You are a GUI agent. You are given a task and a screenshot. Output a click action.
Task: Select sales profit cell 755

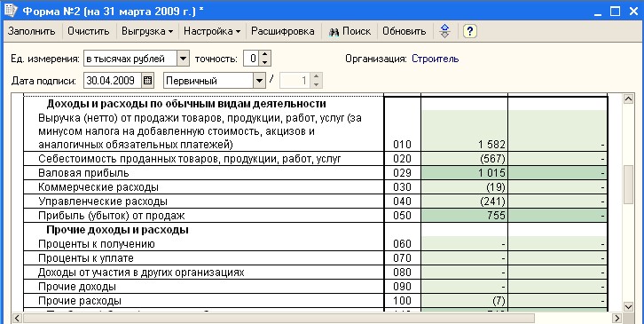pos(465,216)
